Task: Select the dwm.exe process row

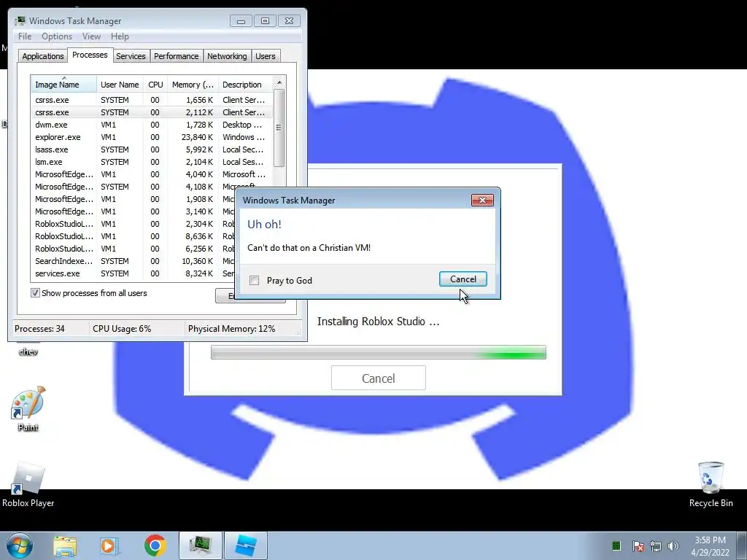Action: 152,125
